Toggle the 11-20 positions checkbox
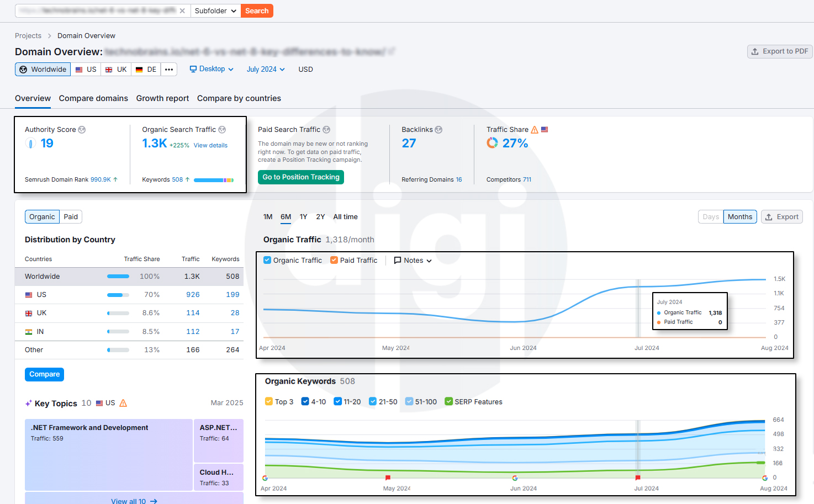The width and height of the screenshot is (814, 504). 338,401
